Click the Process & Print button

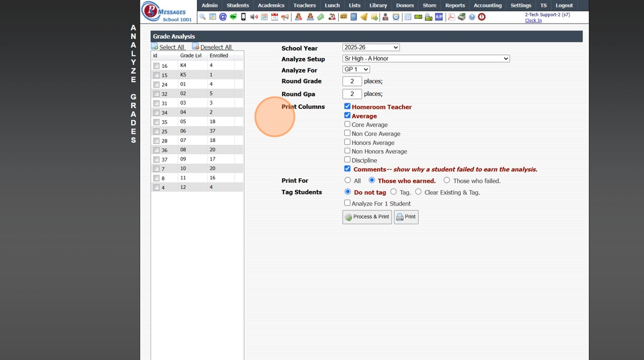[367, 217]
